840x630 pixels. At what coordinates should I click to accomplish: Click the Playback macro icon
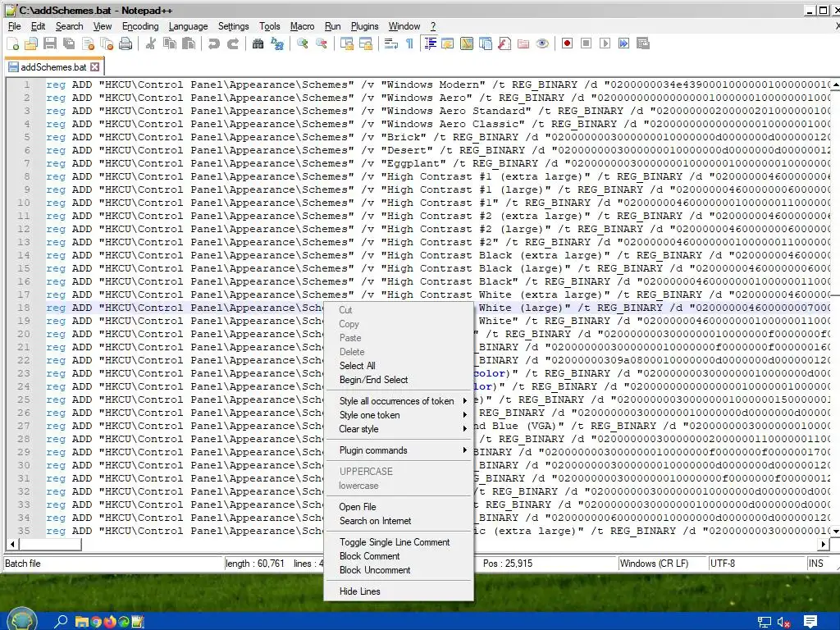(605, 44)
